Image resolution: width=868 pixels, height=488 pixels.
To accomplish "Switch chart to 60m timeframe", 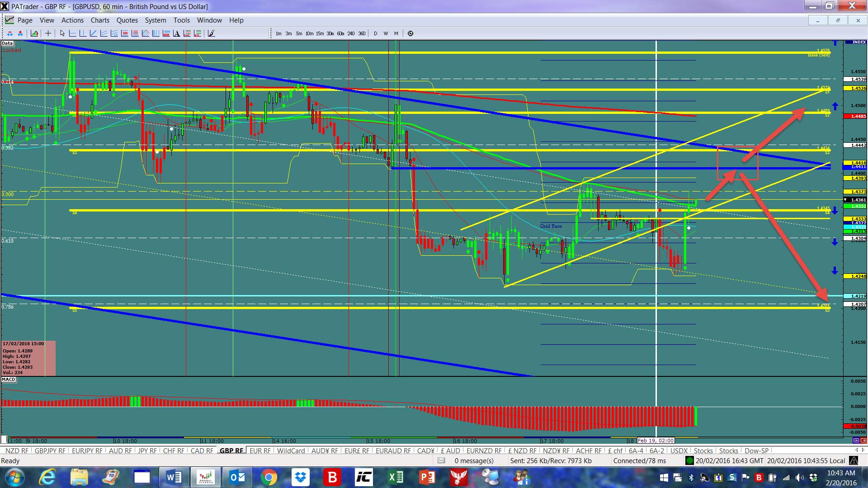I will (340, 33).
